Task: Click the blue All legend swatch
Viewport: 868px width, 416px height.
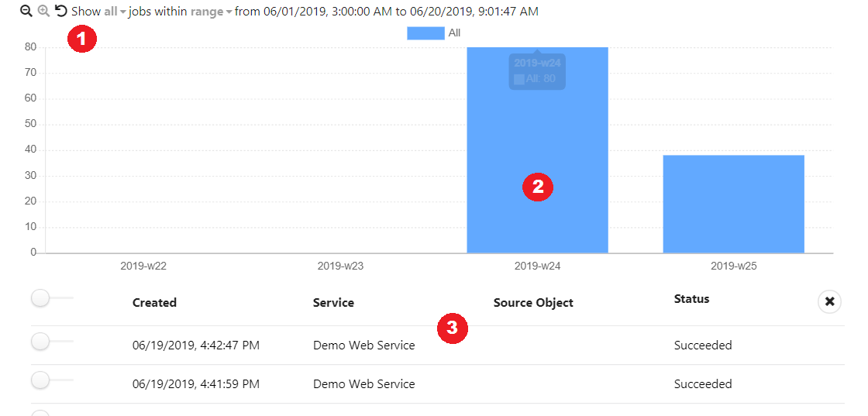Action: coord(425,33)
